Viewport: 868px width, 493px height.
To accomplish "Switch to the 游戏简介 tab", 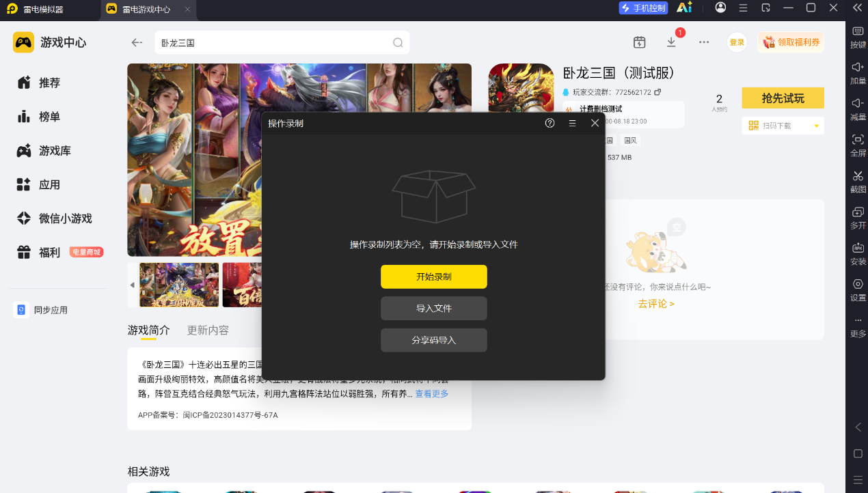I will (148, 330).
